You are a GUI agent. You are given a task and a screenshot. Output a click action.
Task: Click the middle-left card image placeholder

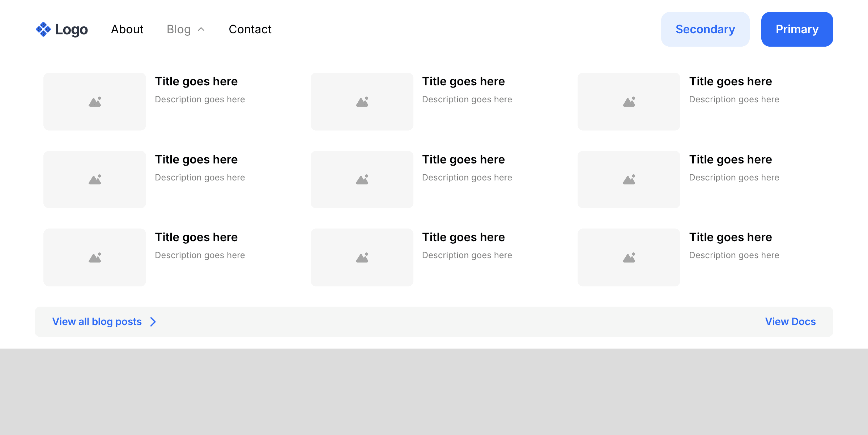point(95,179)
